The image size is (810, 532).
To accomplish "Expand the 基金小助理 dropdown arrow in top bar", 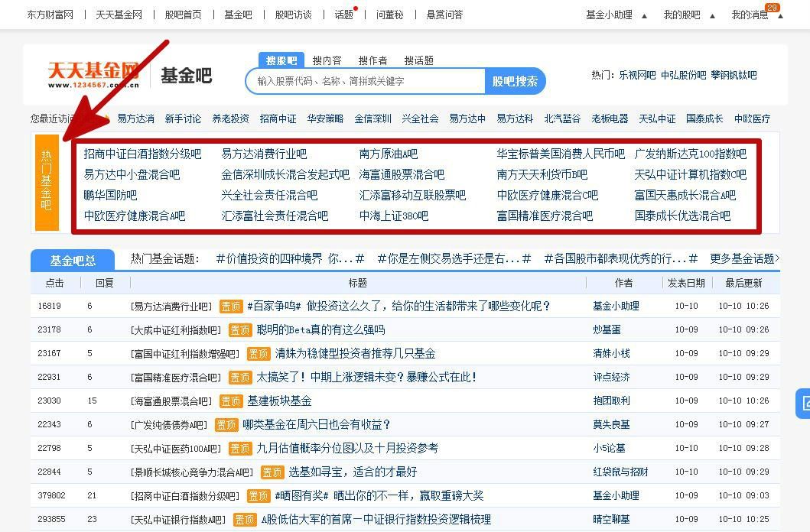I will 644,16.
